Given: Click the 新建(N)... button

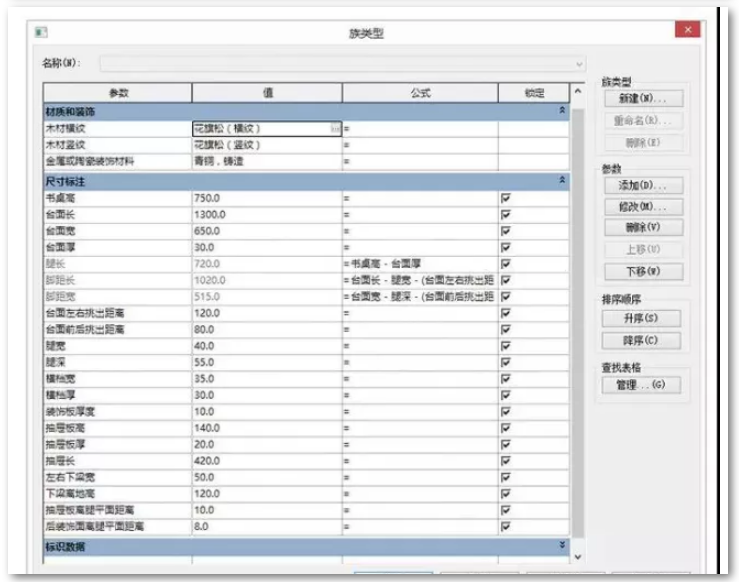Looking at the screenshot, I should (x=643, y=98).
